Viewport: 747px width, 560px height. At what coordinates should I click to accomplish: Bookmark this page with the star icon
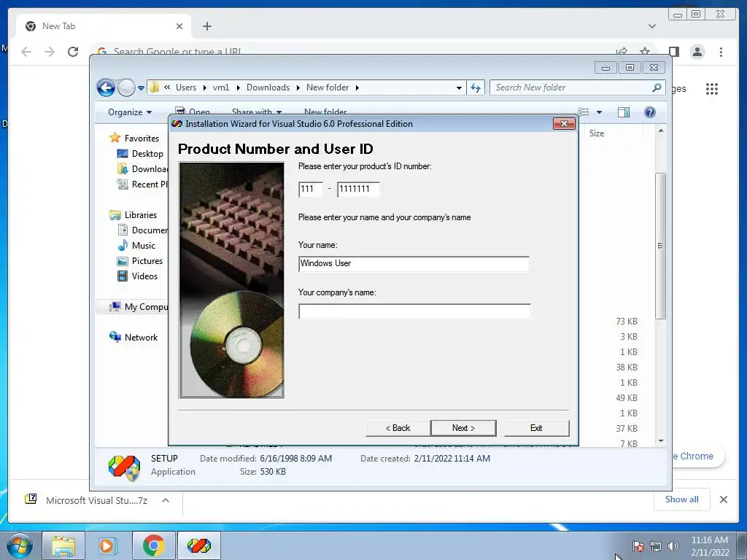[x=645, y=52]
